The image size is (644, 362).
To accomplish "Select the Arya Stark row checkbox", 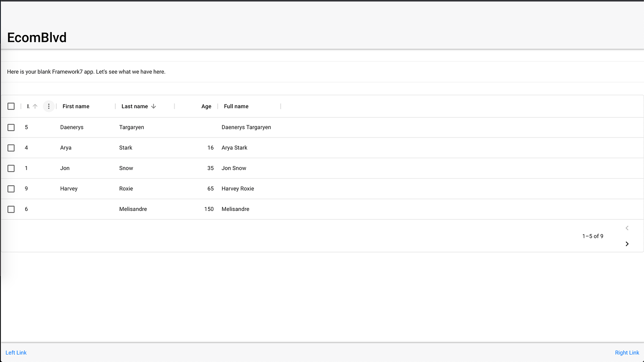I will [11, 148].
